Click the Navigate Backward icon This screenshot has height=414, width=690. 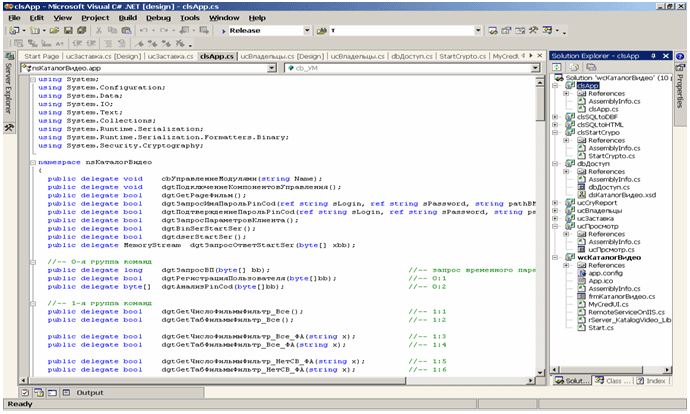coord(184,30)
